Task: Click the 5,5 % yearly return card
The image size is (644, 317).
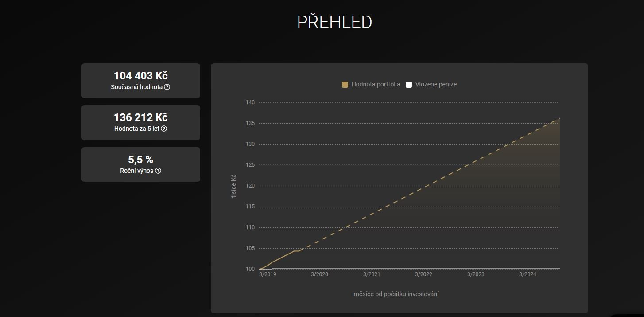Action: 140,164
